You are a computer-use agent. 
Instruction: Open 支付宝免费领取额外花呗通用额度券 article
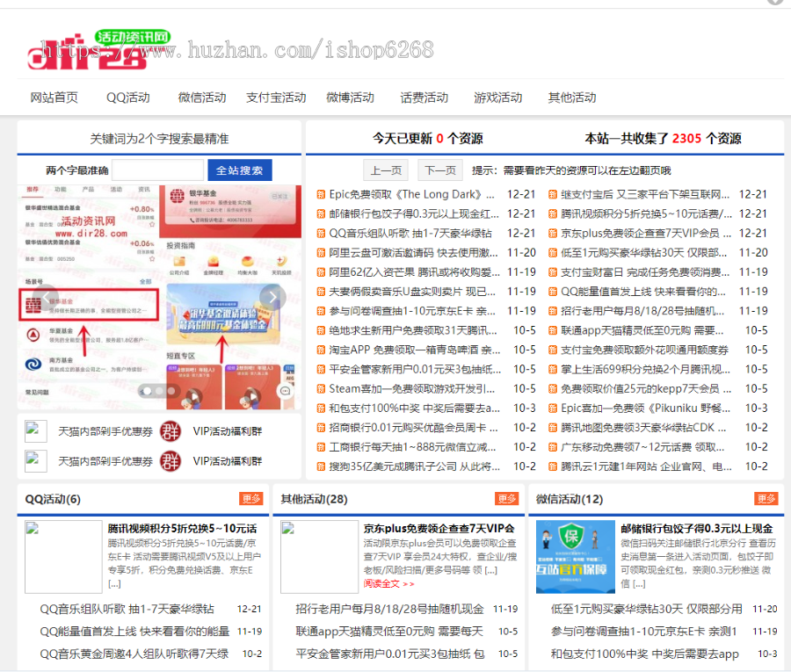click(645, 350)
